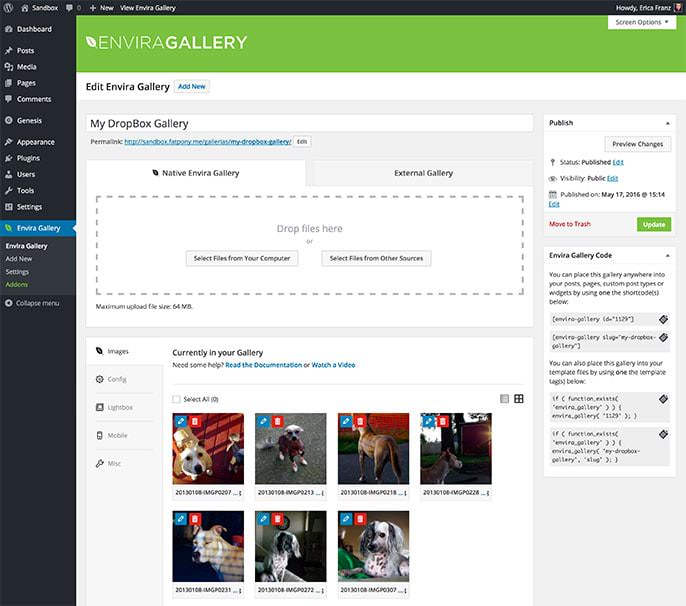Copy the envira-gallery id="1129" shortcode
Screen dimensions: 686x606
[663, 319]
